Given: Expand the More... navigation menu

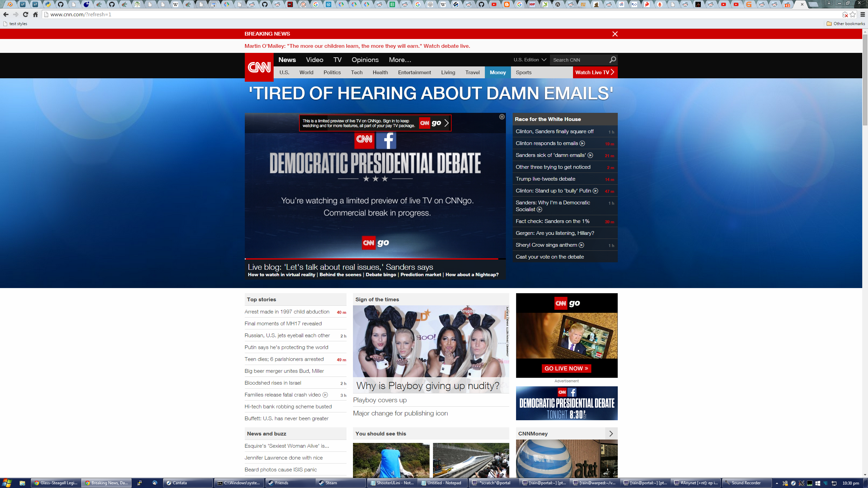Looking at the screenshot, I should 400,60.
